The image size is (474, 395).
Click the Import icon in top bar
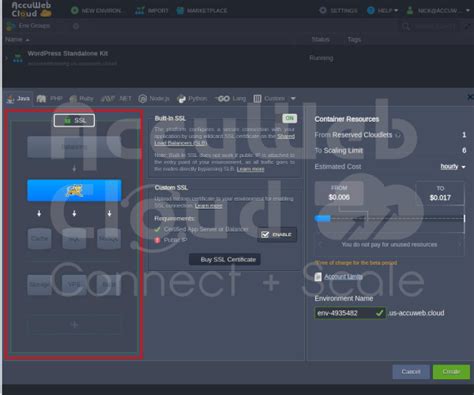pyautogui.click(x=140, y=10)
